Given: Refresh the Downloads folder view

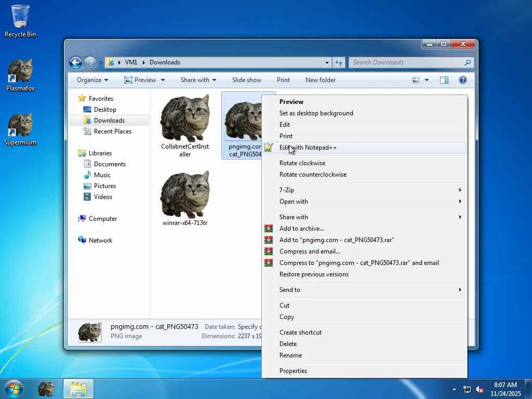Looking at the screenshot, I should pyautogui.click(x=339, y=62).
